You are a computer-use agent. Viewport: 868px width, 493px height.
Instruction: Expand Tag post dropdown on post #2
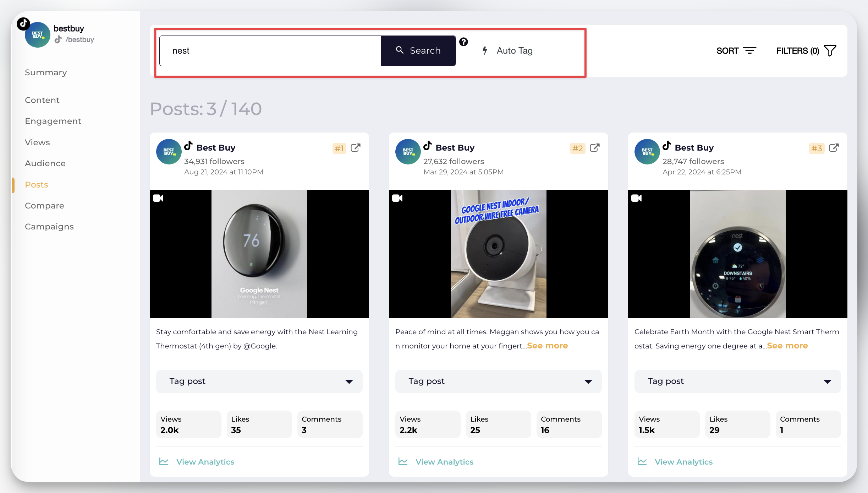pyautogui.click(x=499, y=381)
